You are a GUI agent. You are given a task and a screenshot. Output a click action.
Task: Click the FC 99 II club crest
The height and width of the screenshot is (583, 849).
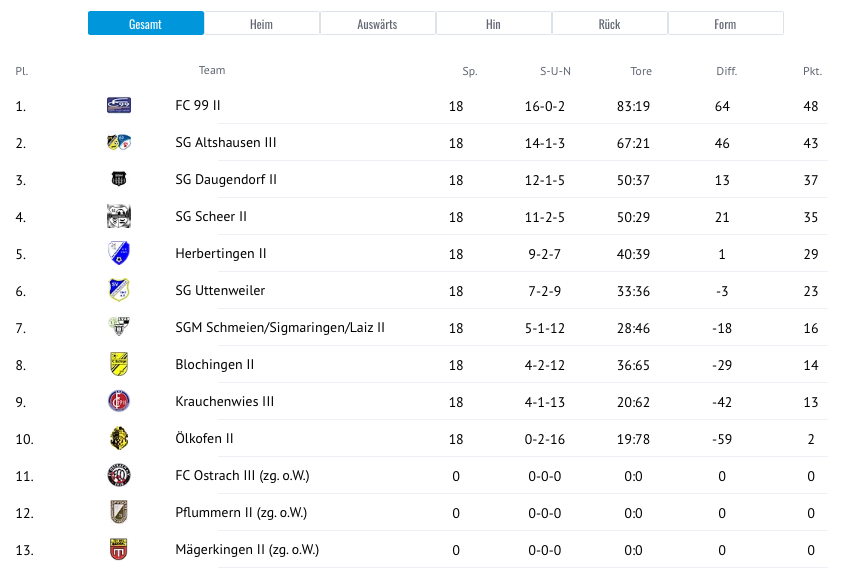pos(118,105)
